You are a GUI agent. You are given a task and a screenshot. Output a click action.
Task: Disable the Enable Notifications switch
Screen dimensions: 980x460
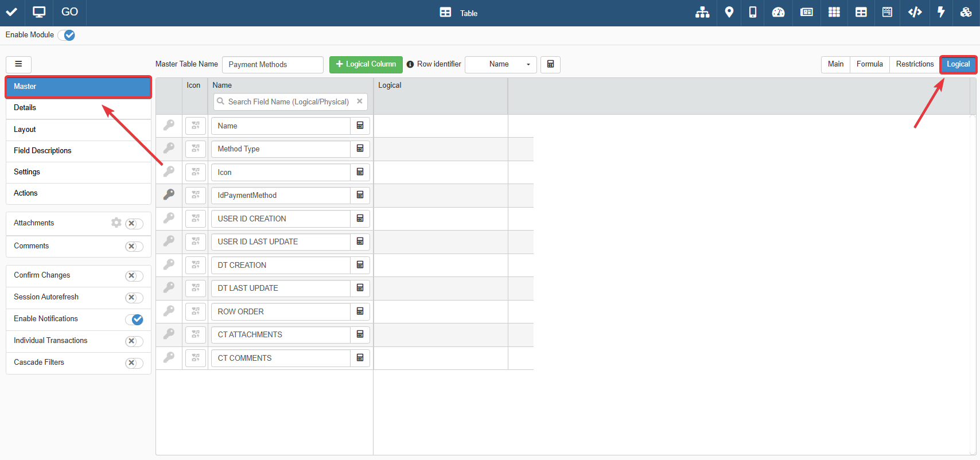pos(134,319)
